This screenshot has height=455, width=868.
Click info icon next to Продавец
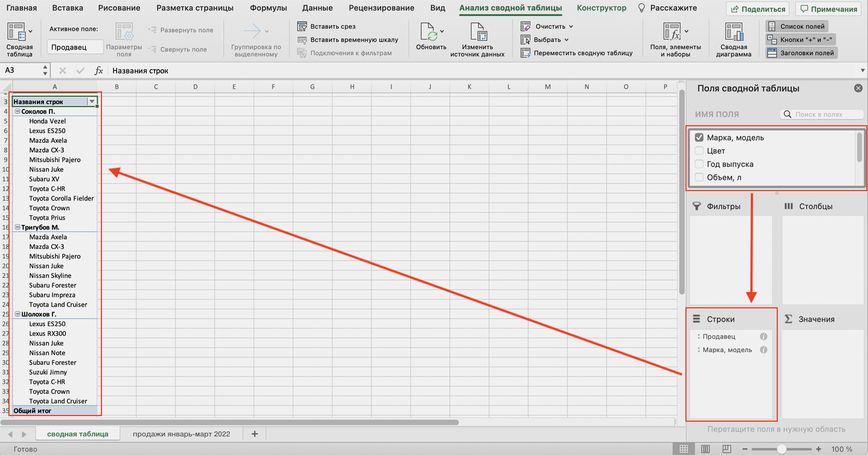tap(764, 337)
